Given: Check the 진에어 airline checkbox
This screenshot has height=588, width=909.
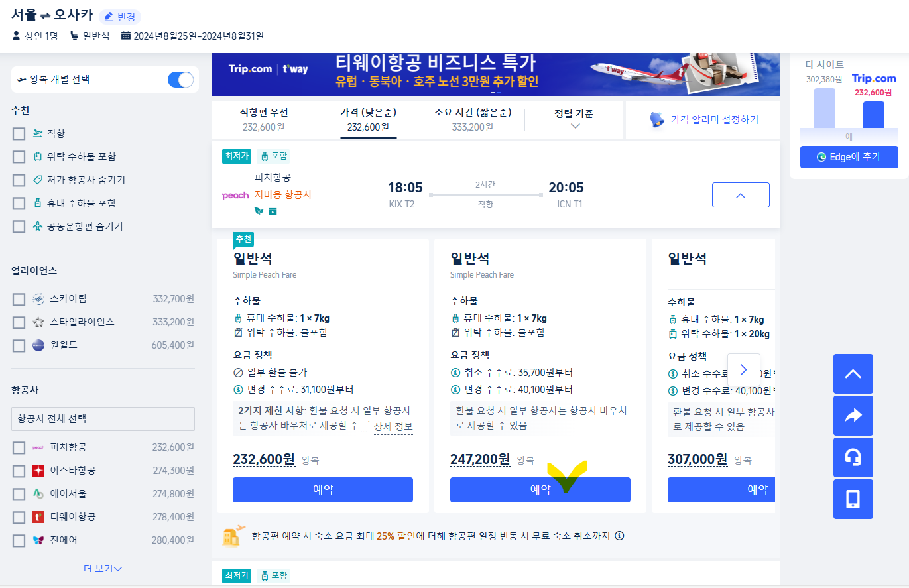Looking at the screenshot, I should [x=19, y=541].
